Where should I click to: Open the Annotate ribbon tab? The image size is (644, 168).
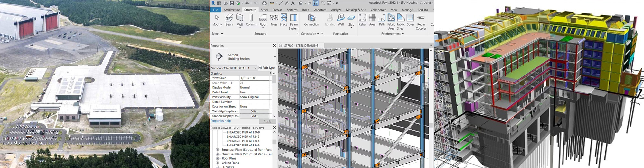[320, 10]
